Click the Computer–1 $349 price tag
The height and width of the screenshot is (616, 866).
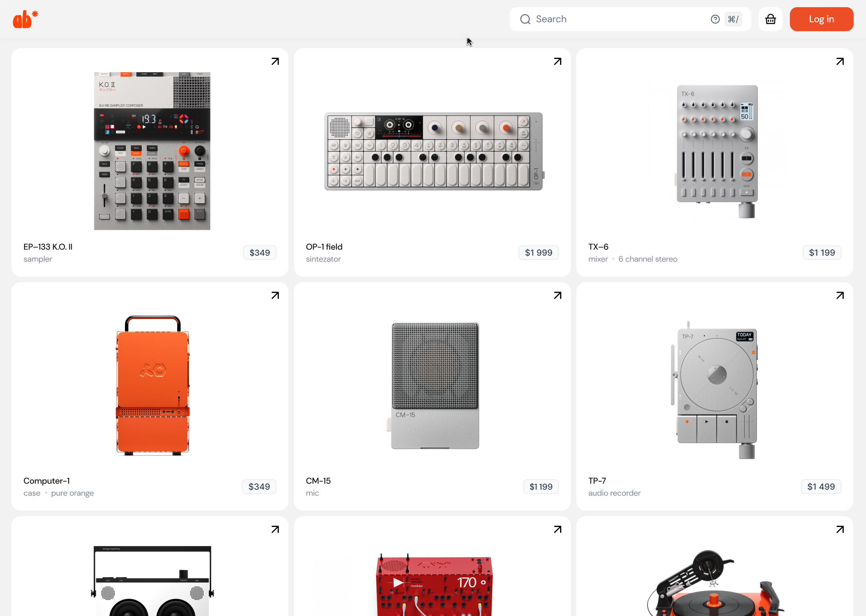coord(259,486)
